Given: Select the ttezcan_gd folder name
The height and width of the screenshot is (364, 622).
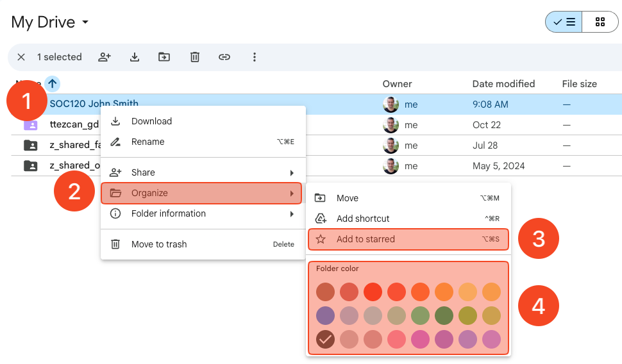Looking at the screenshot, I should point(74,124).
